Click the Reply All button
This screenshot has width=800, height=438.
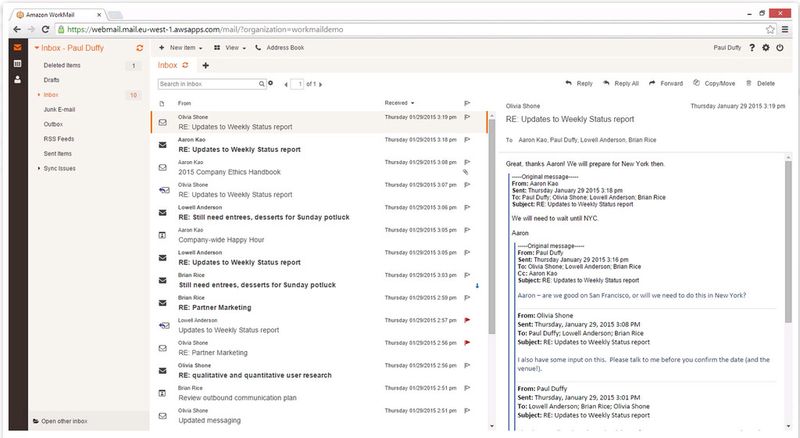(621, 84)
